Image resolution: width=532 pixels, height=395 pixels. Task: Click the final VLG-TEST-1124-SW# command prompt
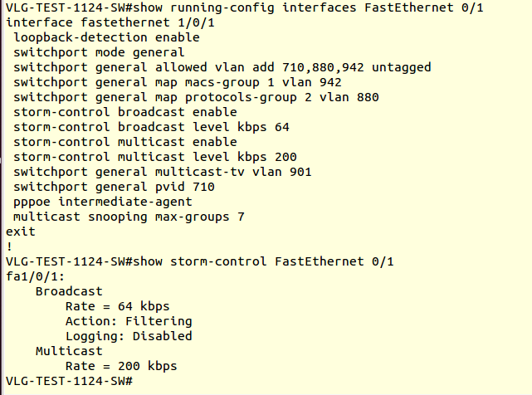[x=69, y=381]
